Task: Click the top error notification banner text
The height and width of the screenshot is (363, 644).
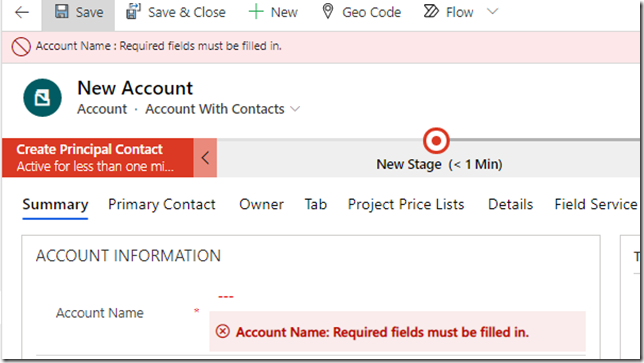Action: pyautogui.click(x=159, y=46)
